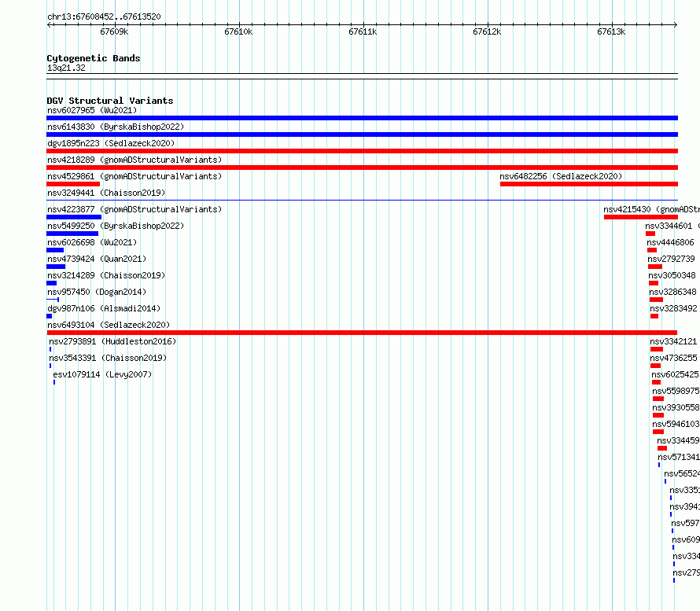Select the nsv5499250 (ByrskaBishop2022) label
Image resolution: width=700 pixels, height=611 pixels.
click(x=116, y=226)
